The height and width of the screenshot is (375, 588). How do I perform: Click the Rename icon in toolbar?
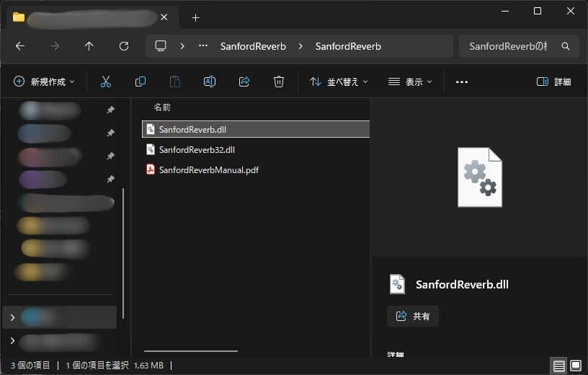210,82
